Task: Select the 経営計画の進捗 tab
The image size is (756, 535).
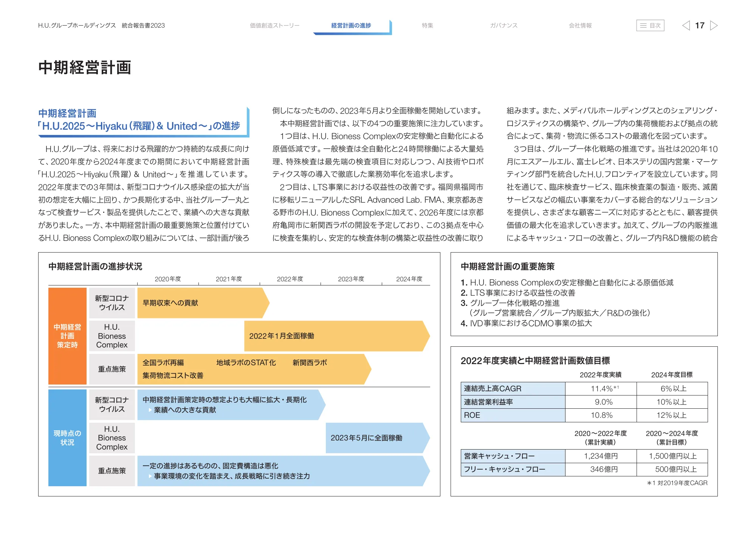Action: tap(351, 25)
